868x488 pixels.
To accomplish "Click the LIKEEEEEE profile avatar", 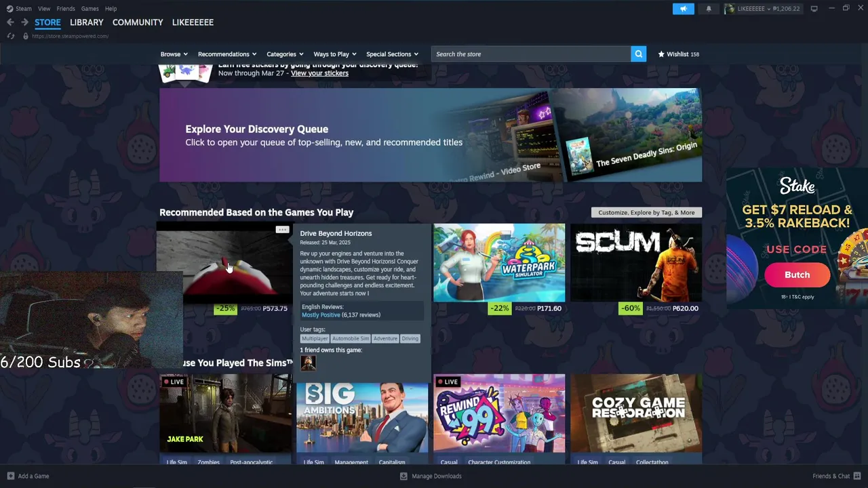I will click(x=730, y=9).
